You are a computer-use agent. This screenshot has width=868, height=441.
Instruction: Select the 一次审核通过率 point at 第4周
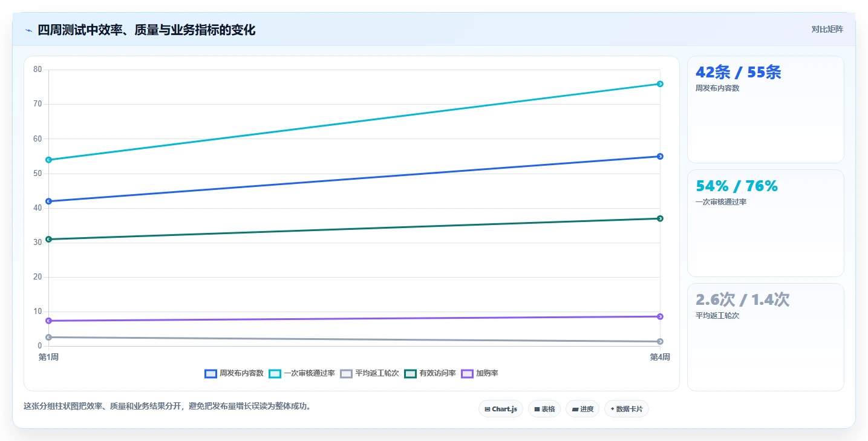(x=660, y=84)
